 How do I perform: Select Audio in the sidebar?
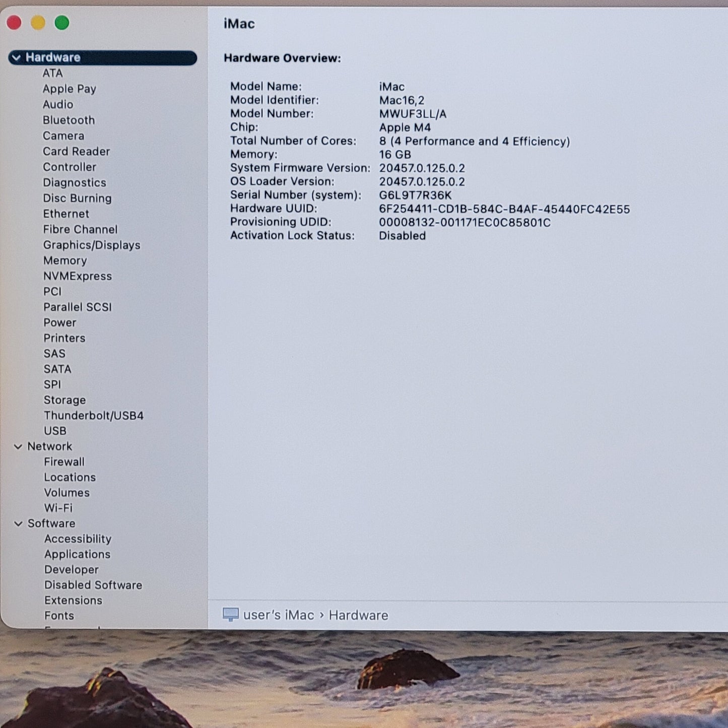[58, 104]
